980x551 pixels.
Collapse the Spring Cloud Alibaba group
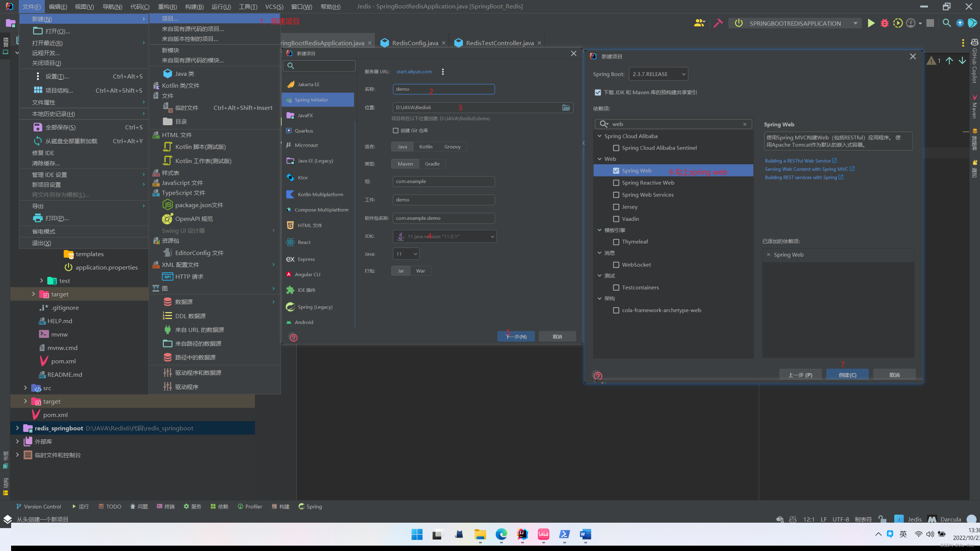click(599, 136)
